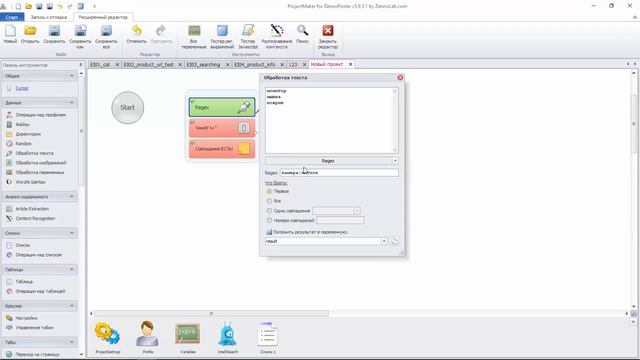Open Распознавание контекста tool
Viewport: 640px width, 360px height.
tap(277, 37)
